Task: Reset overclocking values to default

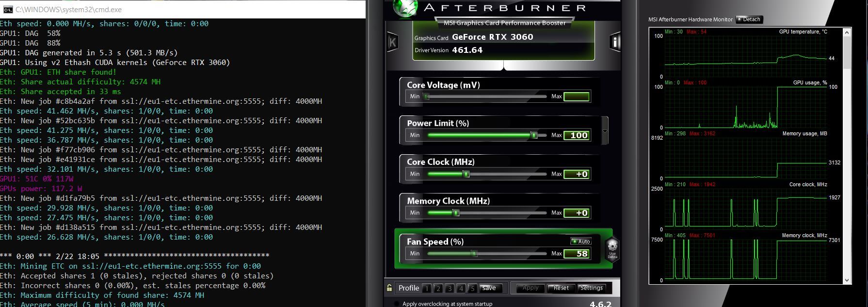Action: pyautogui.click(x=561, y=288)
